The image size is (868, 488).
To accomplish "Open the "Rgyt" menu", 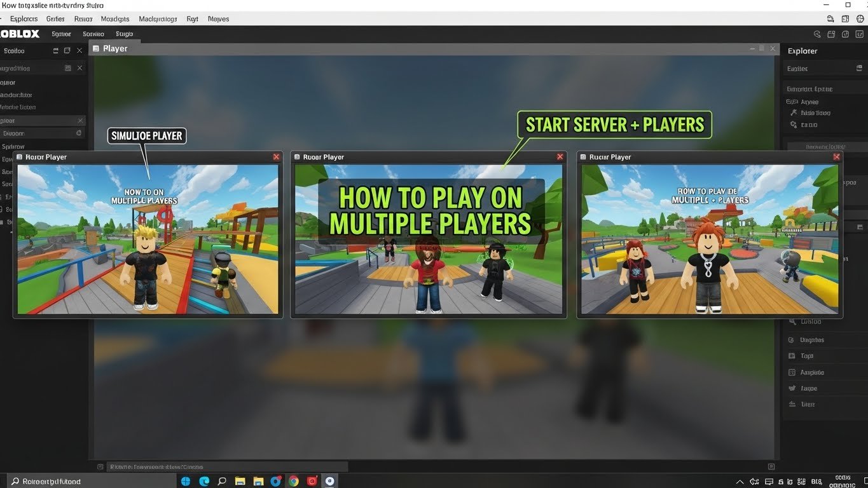I will 192,19.
